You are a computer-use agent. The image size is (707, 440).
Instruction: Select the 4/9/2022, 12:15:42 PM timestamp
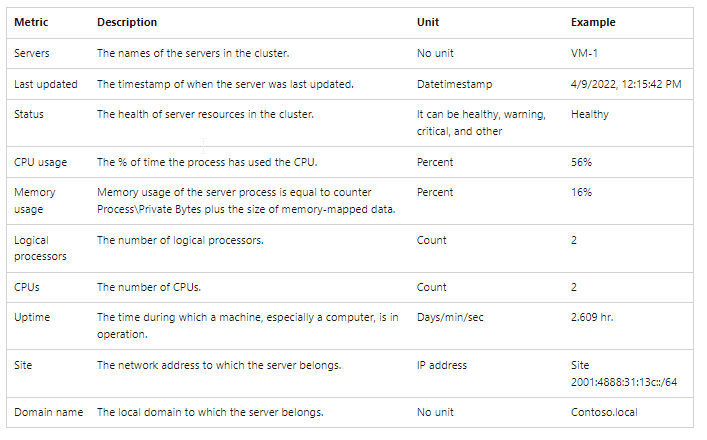tap(626, 84)
